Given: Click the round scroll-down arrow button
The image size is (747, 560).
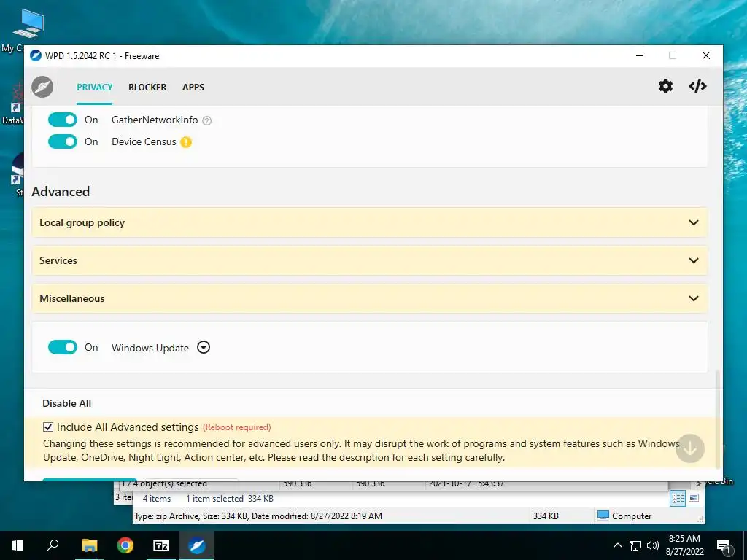Looking at the screenshot, I should pyautogui.click(x=690, y=448).
